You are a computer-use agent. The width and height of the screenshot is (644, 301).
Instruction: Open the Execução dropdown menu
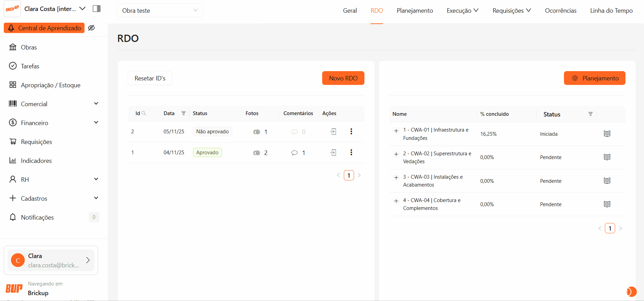pyautogui.click(x=462, y=11)
